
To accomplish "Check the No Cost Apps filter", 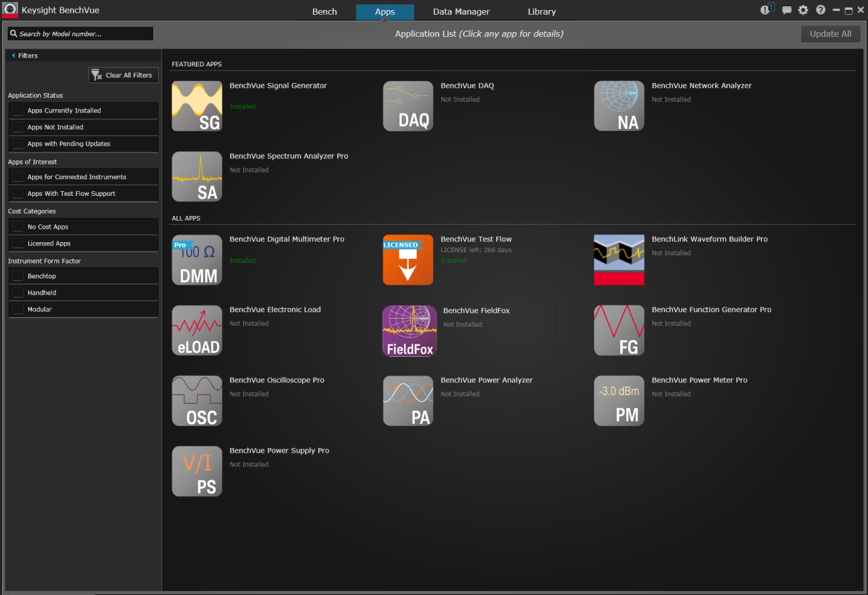I will 18,227.
